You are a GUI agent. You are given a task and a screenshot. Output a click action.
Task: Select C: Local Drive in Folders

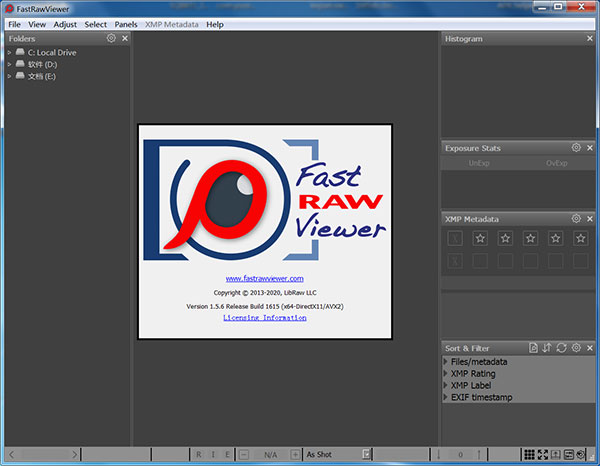(x=52, y=52)
